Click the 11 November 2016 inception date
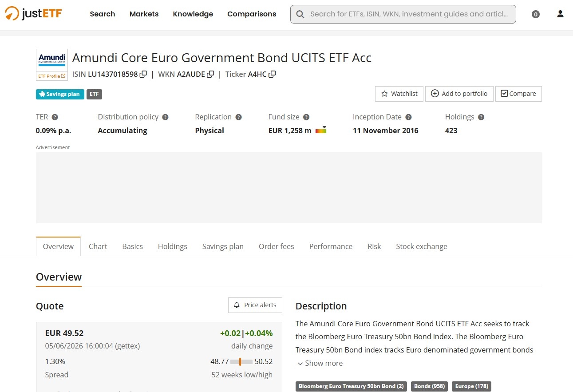 pos(386,131)
